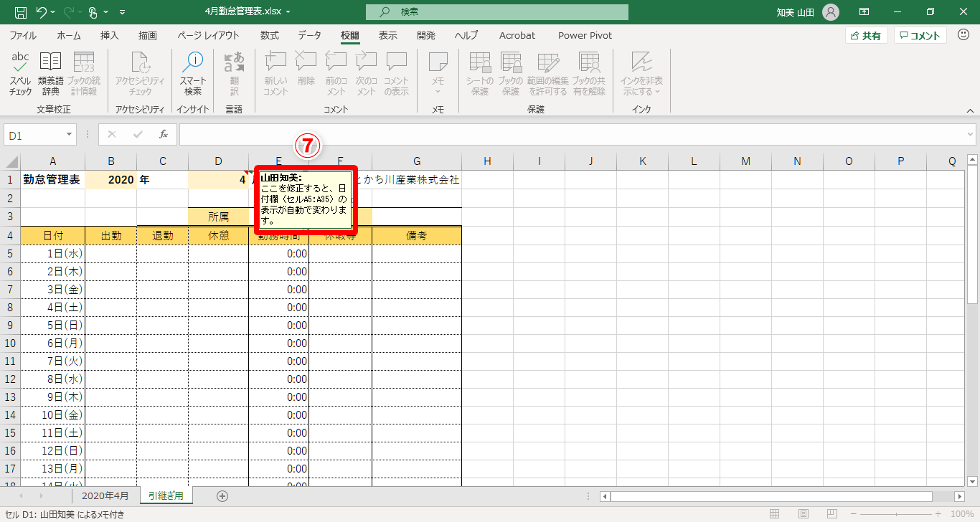980x522 pixels.
Task: Switch to the 挿入 tab
Action: 110,35
